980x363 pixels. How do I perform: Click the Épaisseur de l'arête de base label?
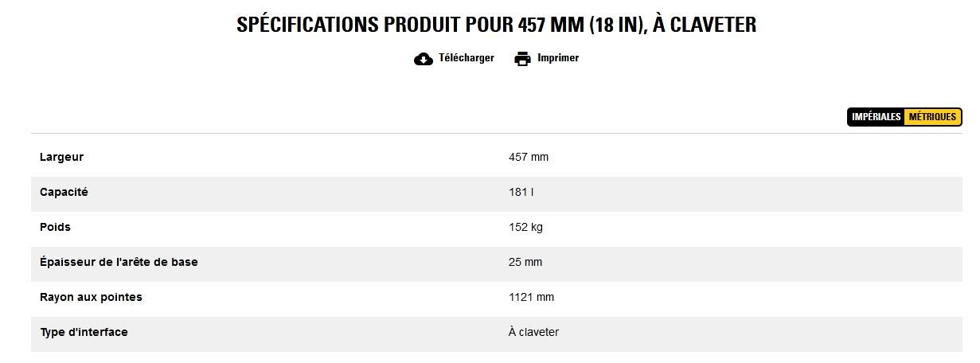click(x=119, y=263)
